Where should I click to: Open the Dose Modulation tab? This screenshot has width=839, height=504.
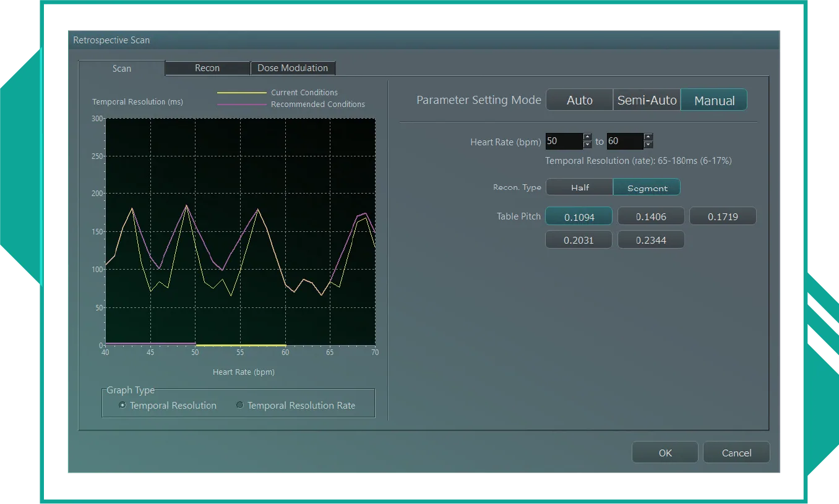293,68
